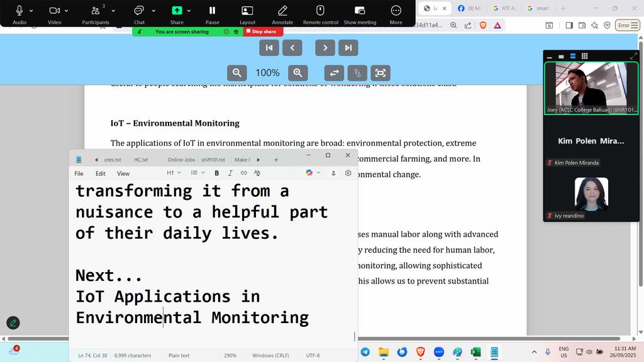Open the H1 heading dropdown in Notepad
The image size is (644, 362).
(174, 173)
